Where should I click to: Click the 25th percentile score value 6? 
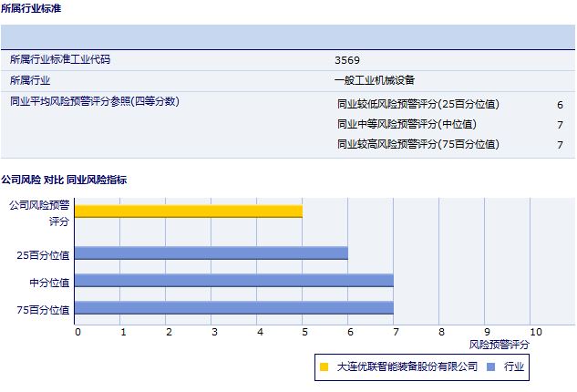pyautogui.click(x=560, y=105)
